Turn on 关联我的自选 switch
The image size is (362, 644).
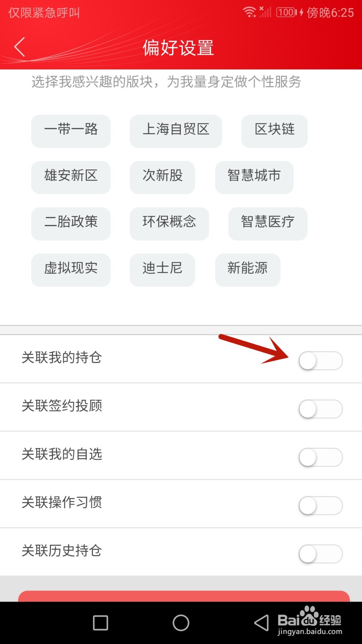321,457
